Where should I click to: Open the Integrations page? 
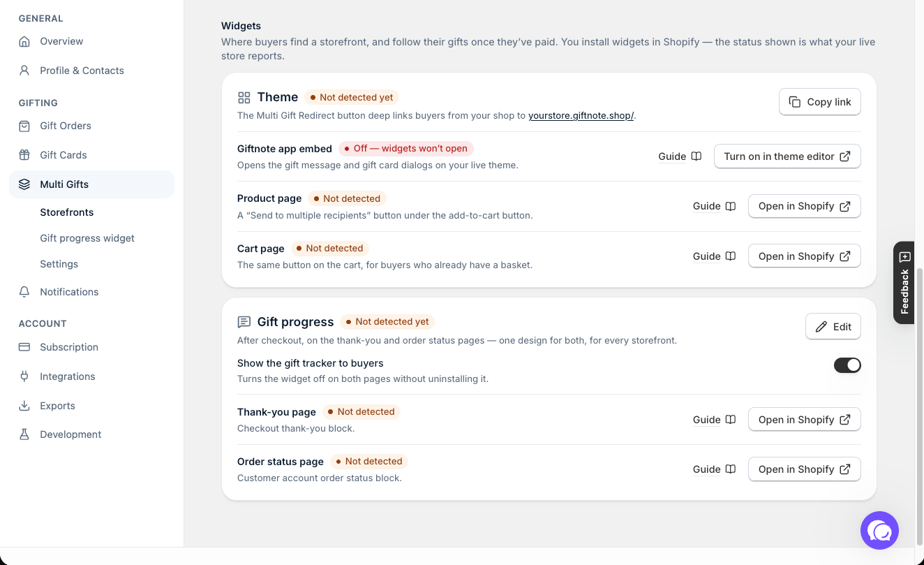[91, 376]
